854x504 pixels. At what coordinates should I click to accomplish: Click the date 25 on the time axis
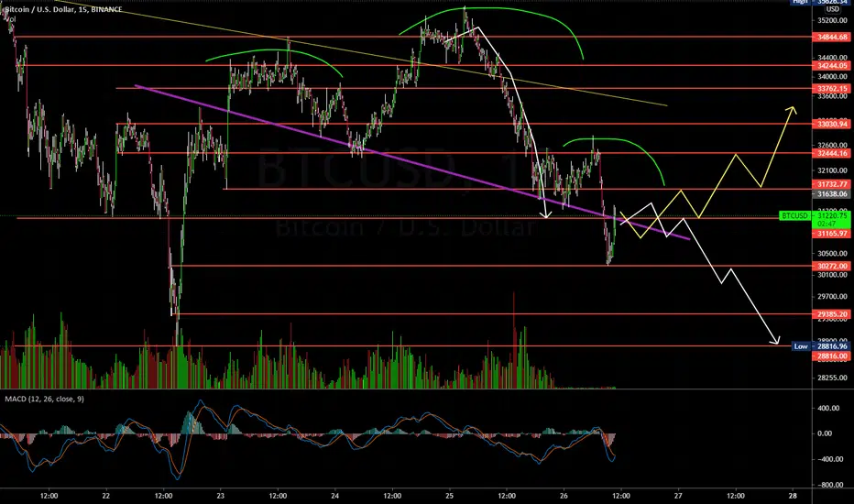[x=449, y=496]
